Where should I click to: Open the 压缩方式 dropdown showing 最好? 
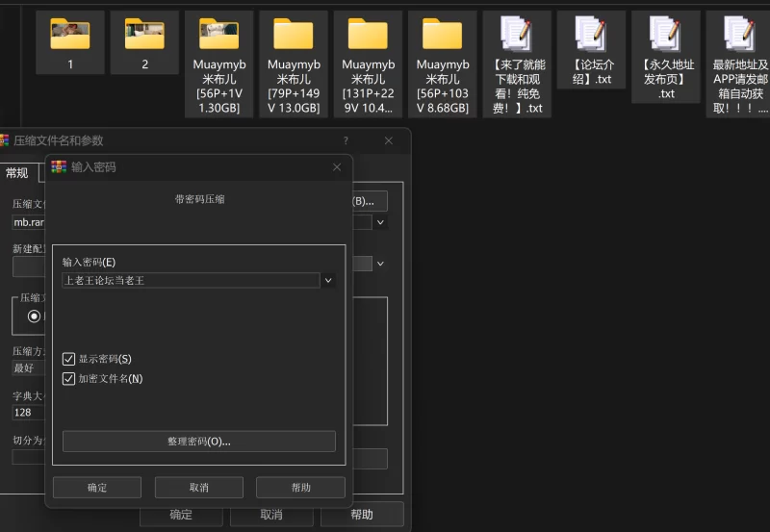[29, 368]
